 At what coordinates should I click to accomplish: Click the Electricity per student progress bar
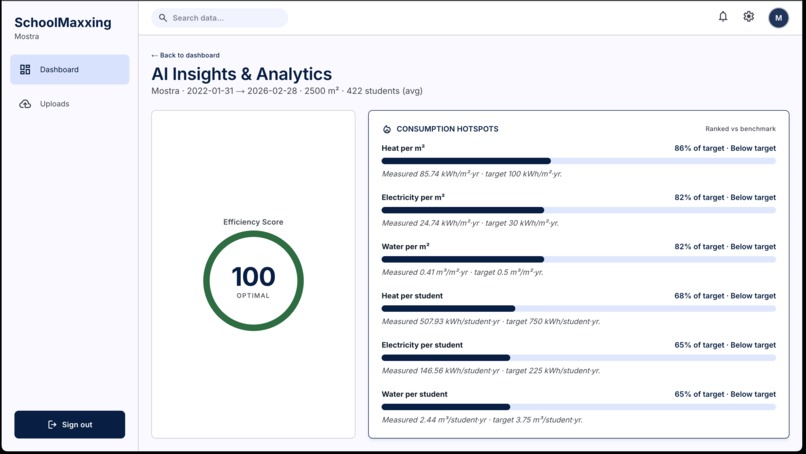578,358
